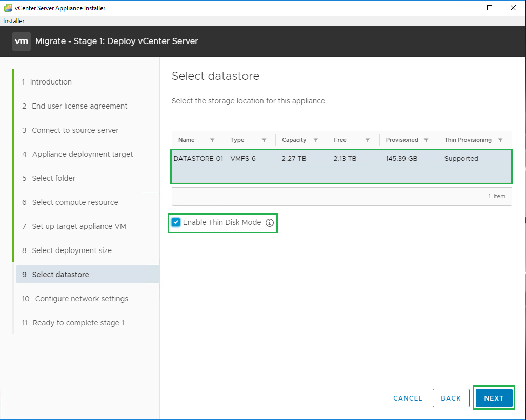Go to step 1 Introduction
526x420 pixels.
51,82
